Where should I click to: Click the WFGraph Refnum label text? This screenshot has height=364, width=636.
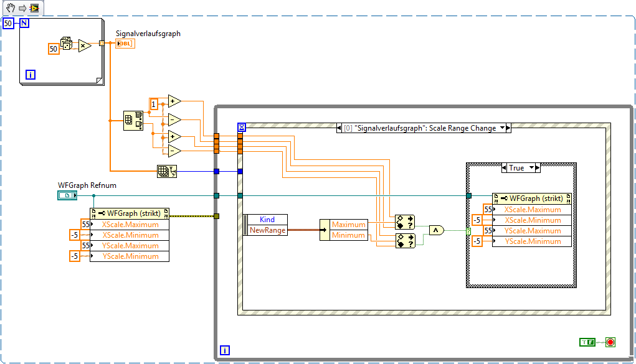tap(87, 185)
